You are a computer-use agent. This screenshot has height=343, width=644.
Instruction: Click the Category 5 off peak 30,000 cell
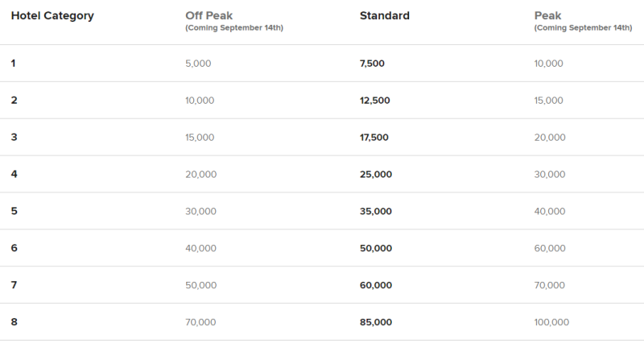(201, 212)
